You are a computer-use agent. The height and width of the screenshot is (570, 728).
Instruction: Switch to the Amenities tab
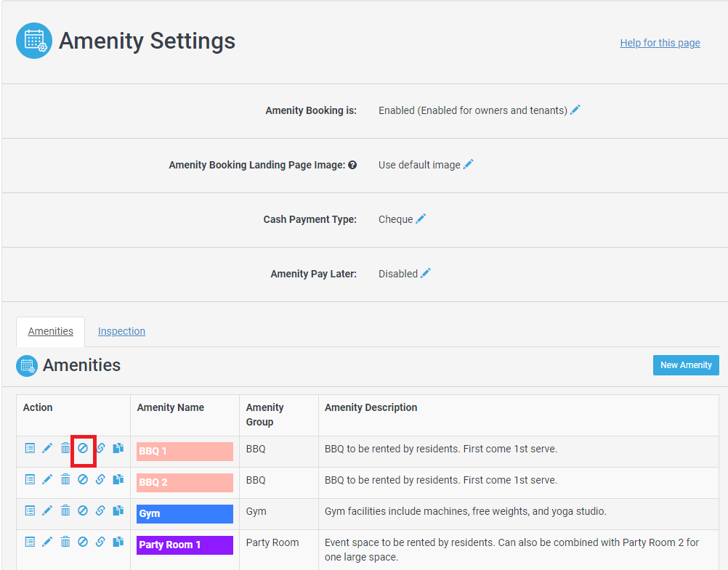point(51,331)
